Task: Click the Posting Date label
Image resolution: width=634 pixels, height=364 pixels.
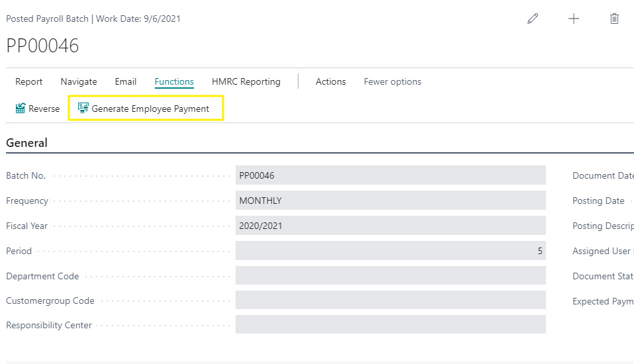Action: coord(598,201)
